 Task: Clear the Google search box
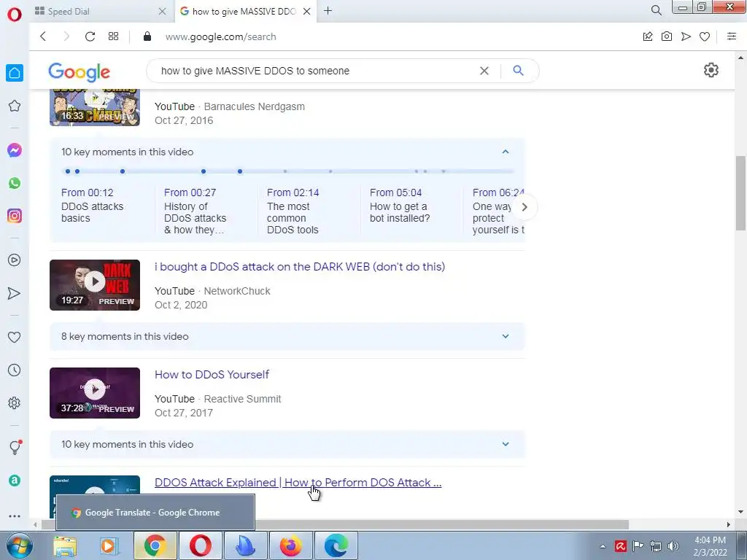484,71
